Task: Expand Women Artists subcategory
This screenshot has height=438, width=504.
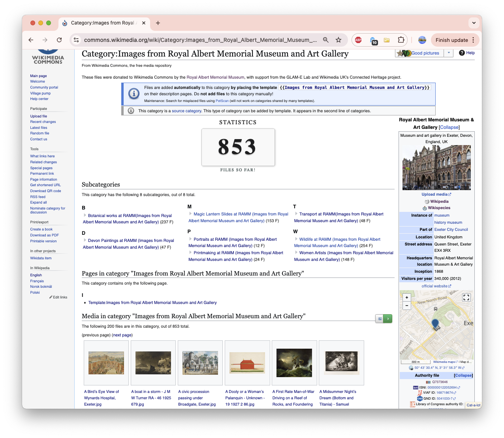Action: (x=296, y=253)
